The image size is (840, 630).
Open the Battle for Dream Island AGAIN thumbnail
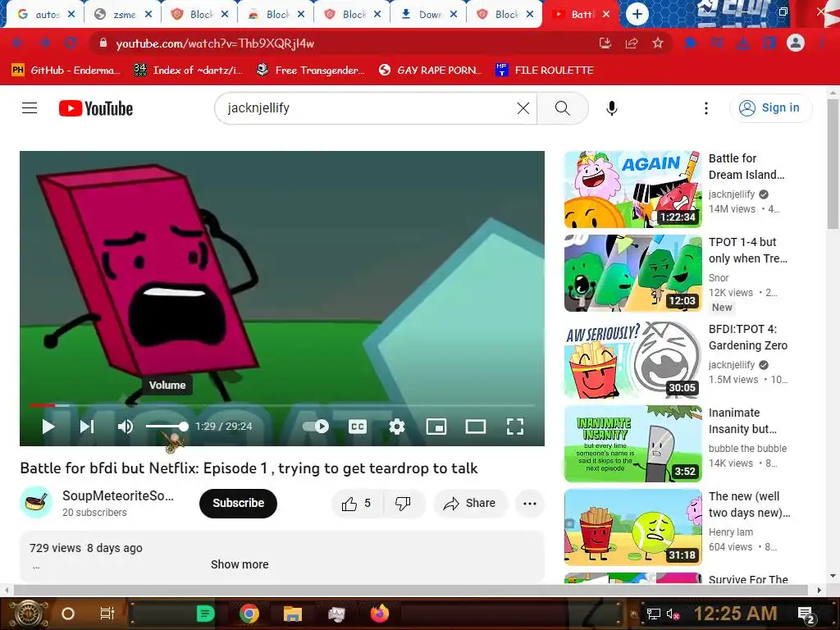tap(632, 189)
